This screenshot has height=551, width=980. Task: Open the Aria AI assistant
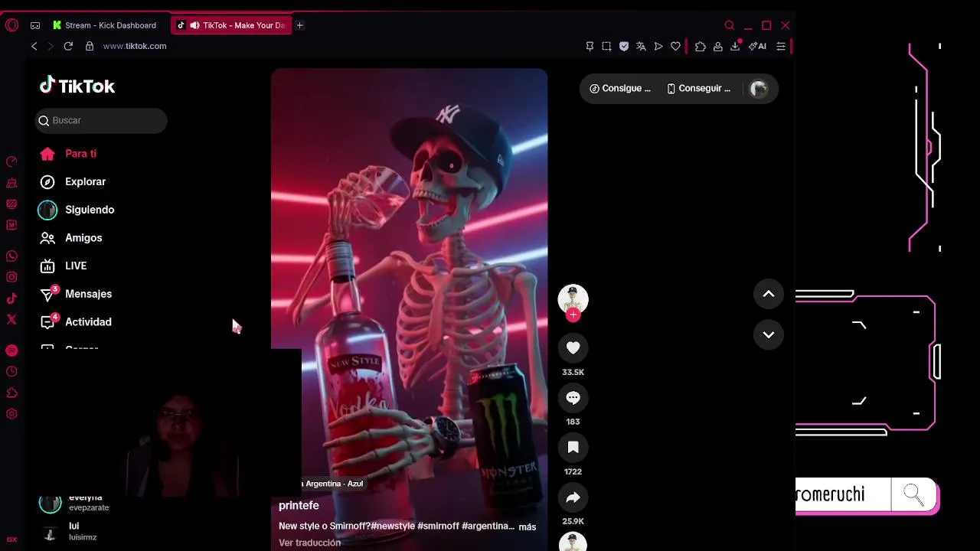757,46
